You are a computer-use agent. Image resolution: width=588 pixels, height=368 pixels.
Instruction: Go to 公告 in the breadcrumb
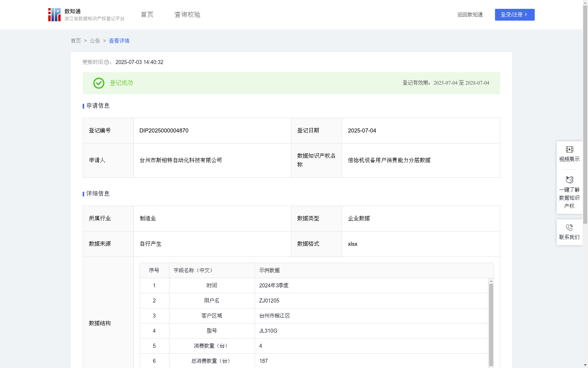[95, 41]
